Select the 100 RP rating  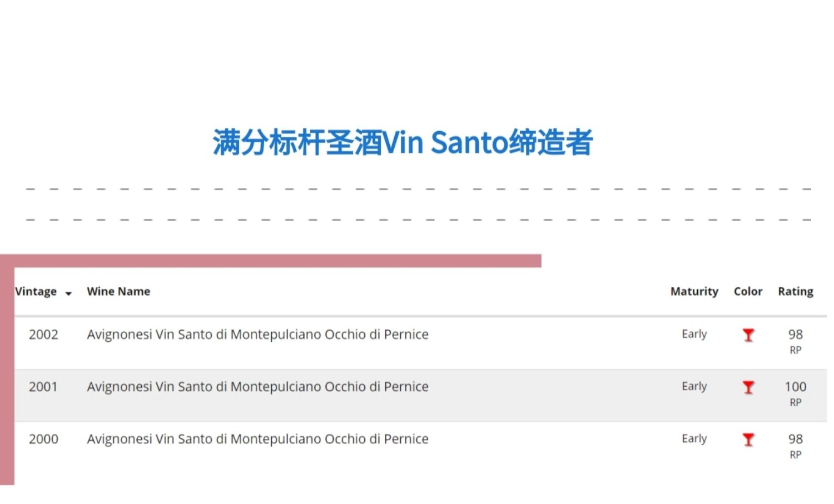click(795, 393)
